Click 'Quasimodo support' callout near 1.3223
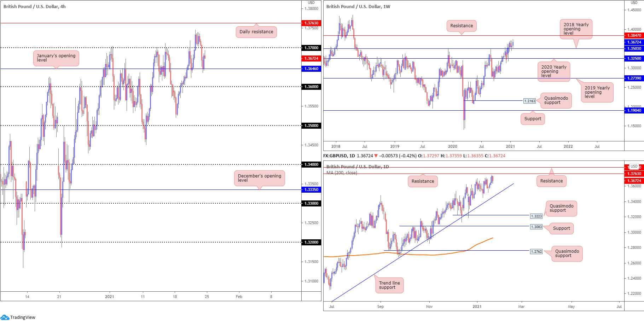 [x=561, y=208]
